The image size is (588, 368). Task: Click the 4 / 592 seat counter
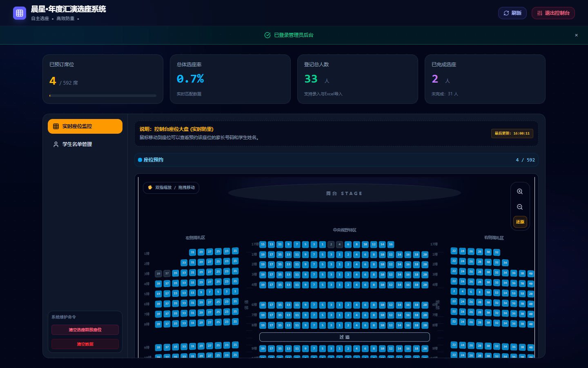pyautogui.click(x=525, y=160)
